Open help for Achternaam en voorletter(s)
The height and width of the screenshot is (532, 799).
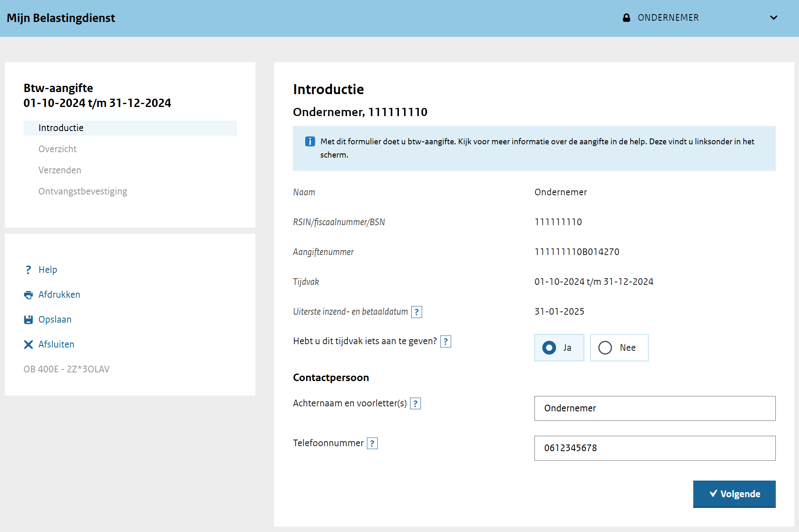tap(415, 403)
